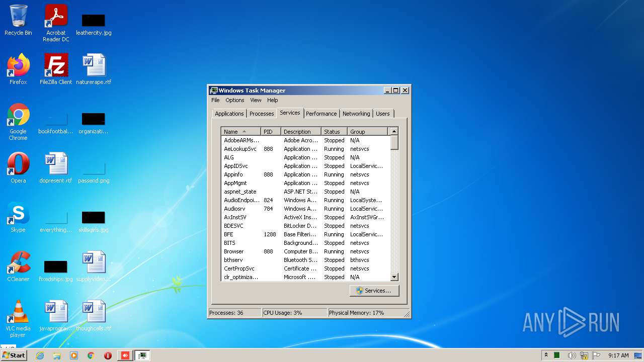Open the Opera desktop shortcut
Image resolution: width=644 pixels, height=362 pixels.
click(x=18, y=168)
